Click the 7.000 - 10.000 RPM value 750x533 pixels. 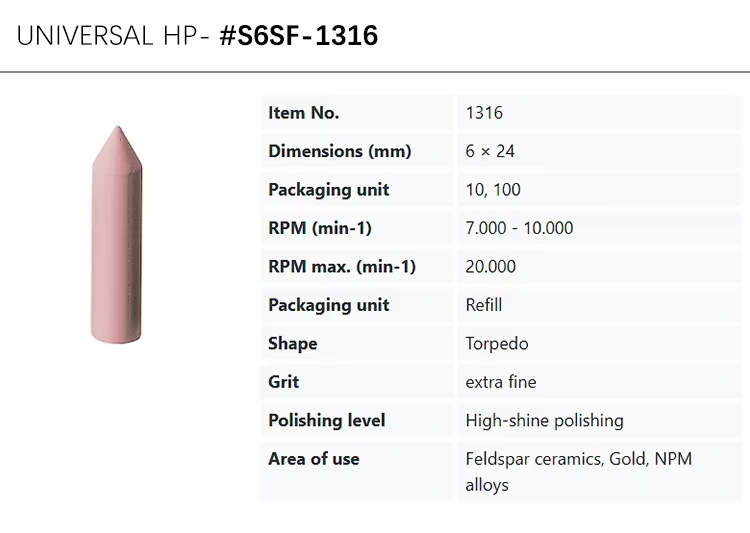tap(519, 228)
